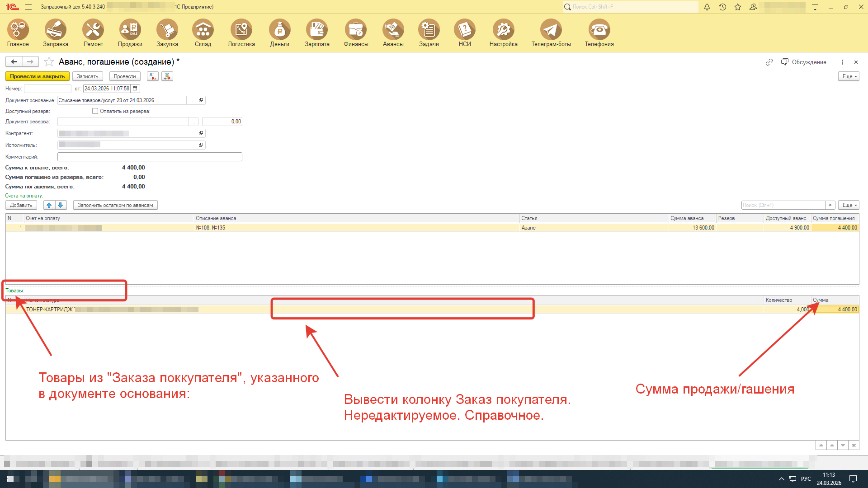Open the Ремонт section icon
This screenshot has height=488, width=868.
(93, 30)
